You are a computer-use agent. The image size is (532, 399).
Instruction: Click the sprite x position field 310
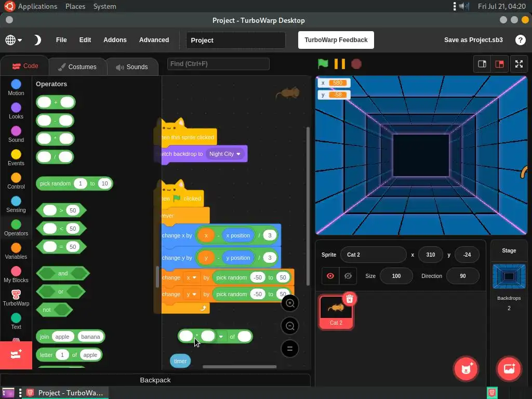pyautogui.click(x=431, y=255)
